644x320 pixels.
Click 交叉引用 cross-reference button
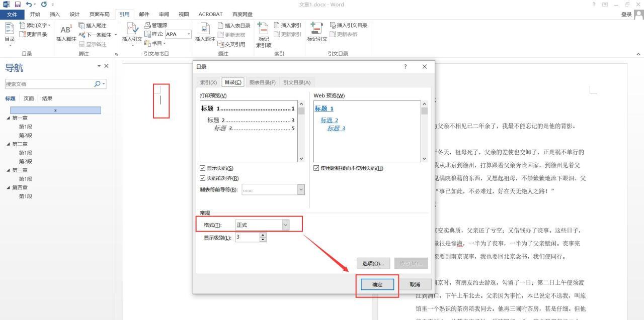click(x=231, y=44)
